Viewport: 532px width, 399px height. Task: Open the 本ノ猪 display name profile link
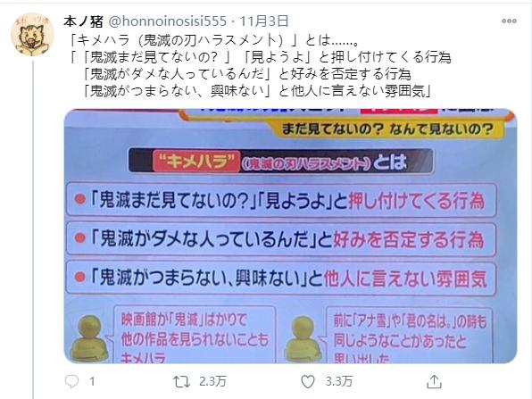84,21
